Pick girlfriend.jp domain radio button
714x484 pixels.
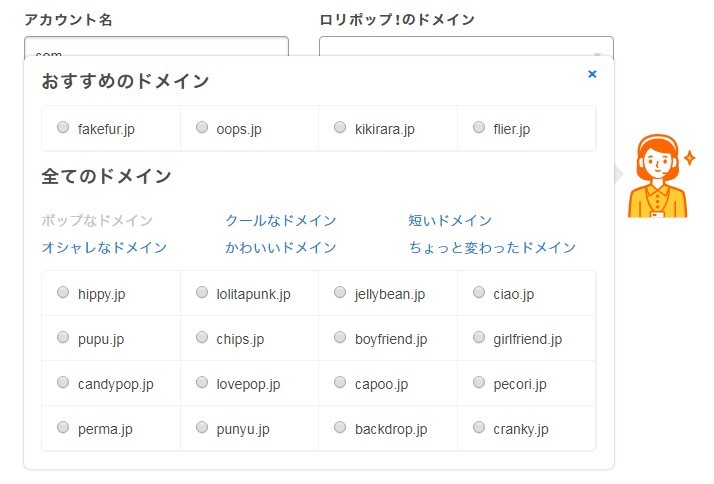tap(479, 338)
